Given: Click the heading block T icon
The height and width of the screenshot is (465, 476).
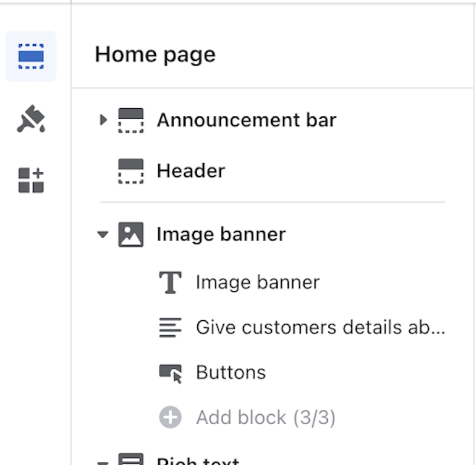Looking at the screenshot, I should 170,282.
